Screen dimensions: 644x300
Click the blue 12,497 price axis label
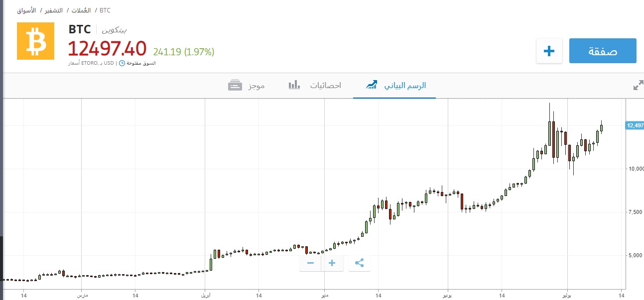(x=635, y=126)
